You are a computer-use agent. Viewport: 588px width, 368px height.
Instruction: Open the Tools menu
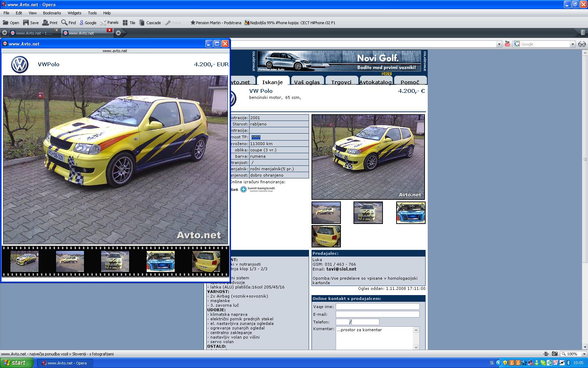click(92, 13)
